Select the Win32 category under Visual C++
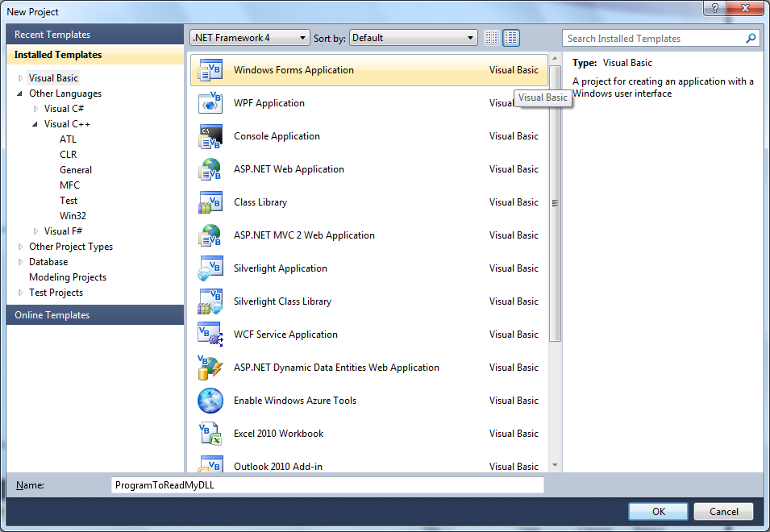 73,216
